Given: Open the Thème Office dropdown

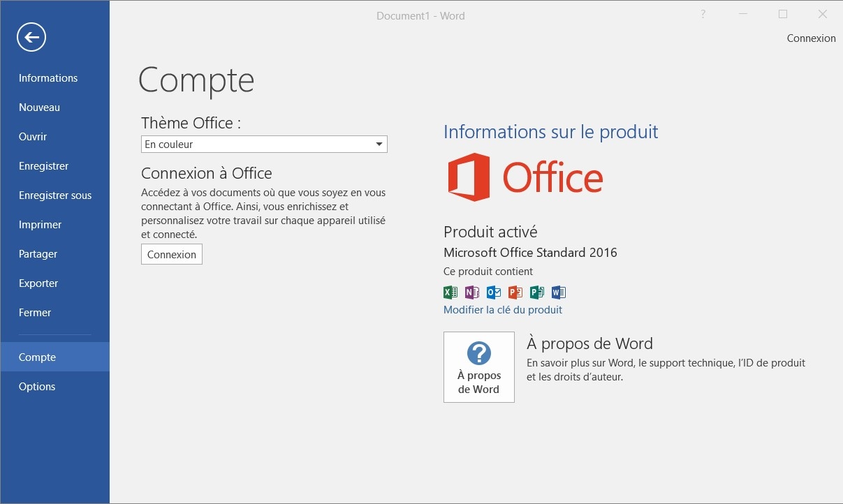Looking at the screenshot, I should pyautogui.click(x=264, y=144).
